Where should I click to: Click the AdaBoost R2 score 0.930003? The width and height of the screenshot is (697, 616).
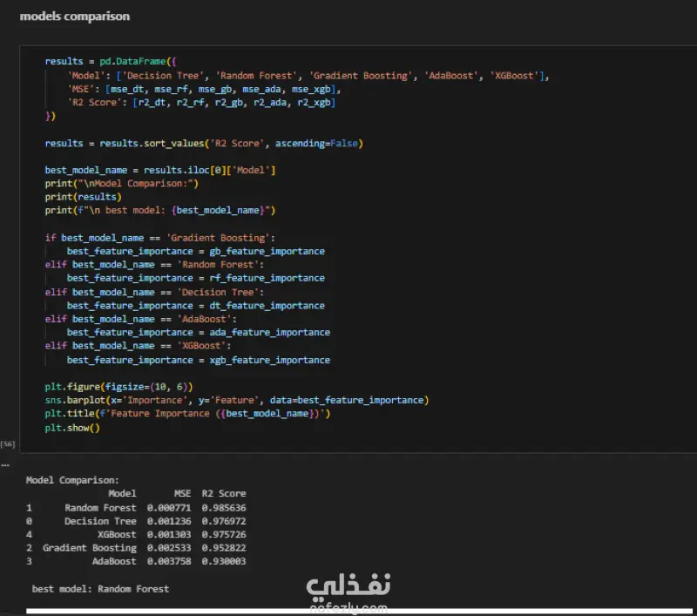point(223,562)
